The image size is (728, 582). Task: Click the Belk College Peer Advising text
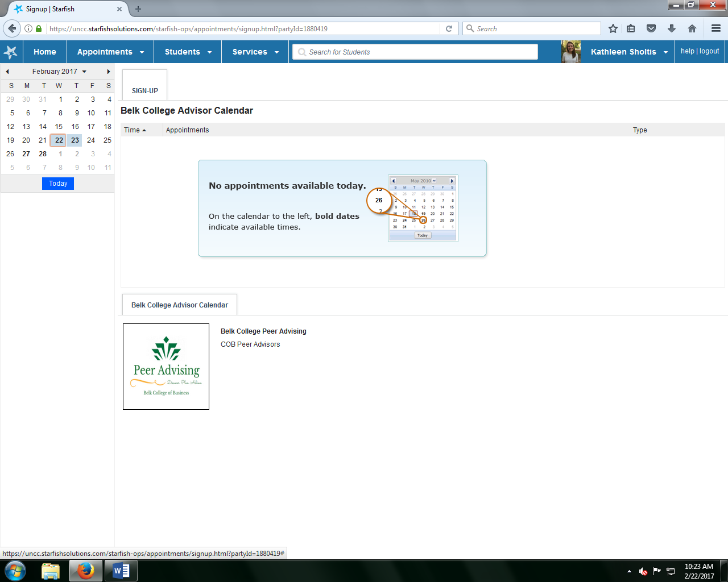(x=263, y=331)
